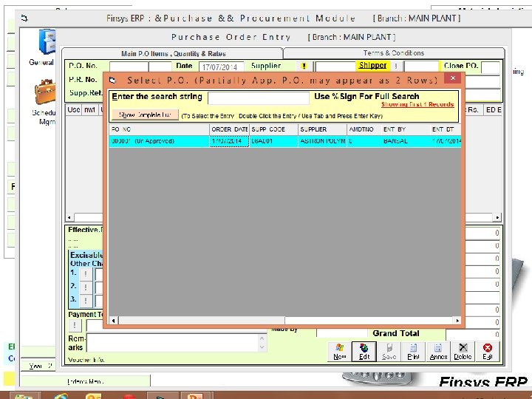Click the New button at the bottom
532x399 pixels.
339,352
